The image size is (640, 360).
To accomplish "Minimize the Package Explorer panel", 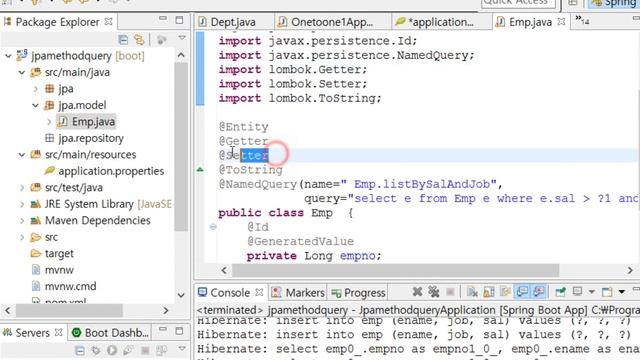I will [x=163, y=19].
